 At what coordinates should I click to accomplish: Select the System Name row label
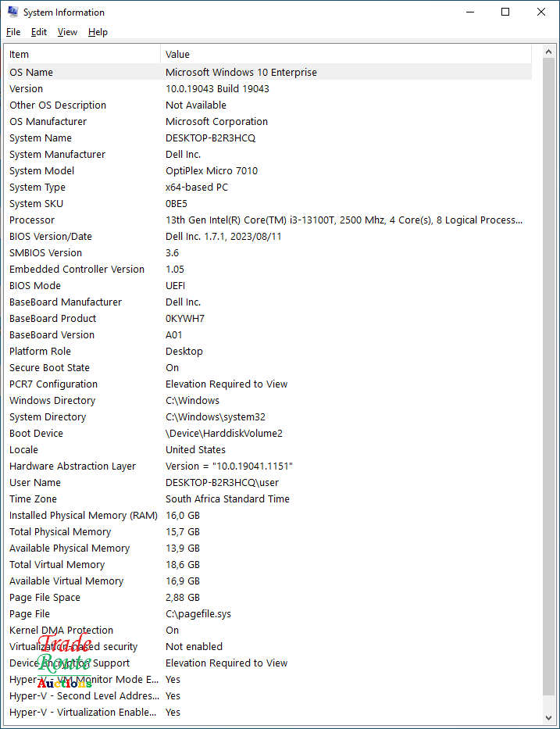tap(41, 138)
